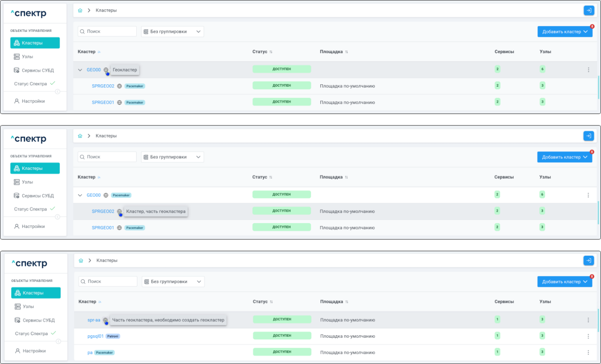Sort by Площадка column in the top panel
The image size is (601, 364).
point(347,52)
